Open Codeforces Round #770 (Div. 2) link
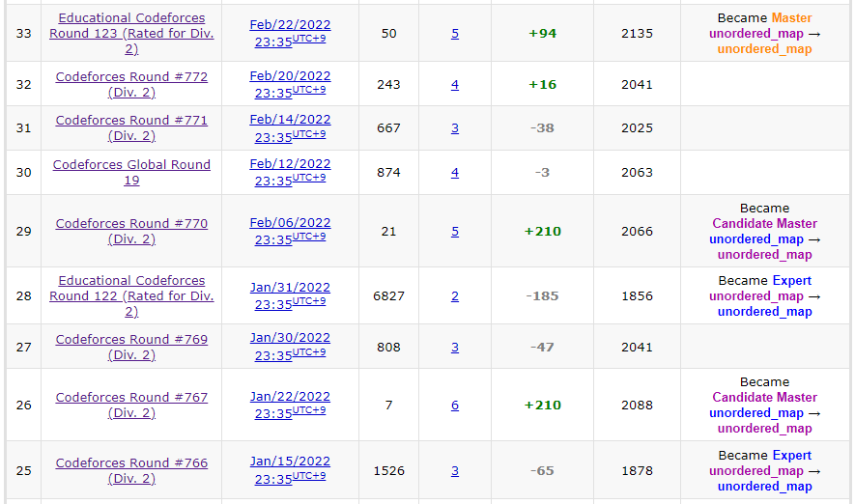The image size is (855, 504). [131, 231]
